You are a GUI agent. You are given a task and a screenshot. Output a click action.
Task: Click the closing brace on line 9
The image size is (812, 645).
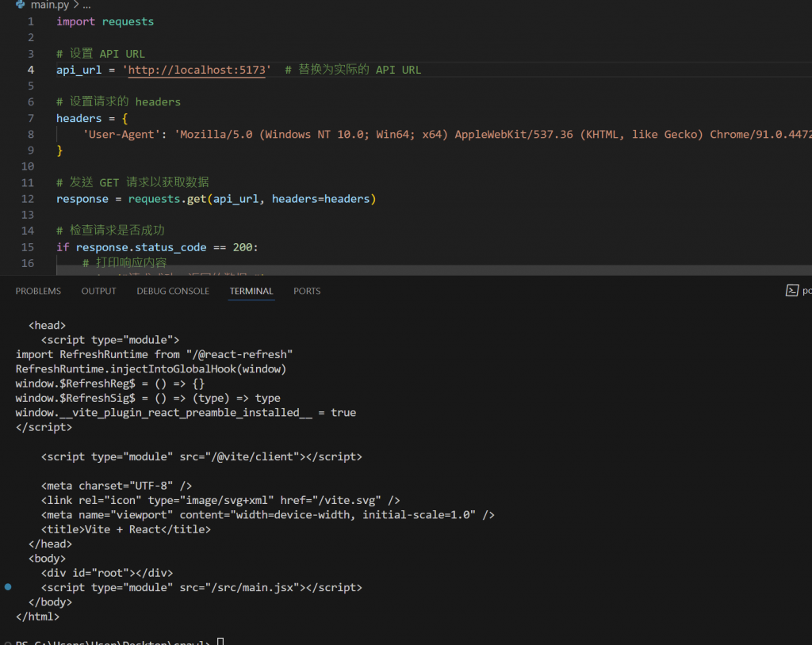tap(59, 151)
